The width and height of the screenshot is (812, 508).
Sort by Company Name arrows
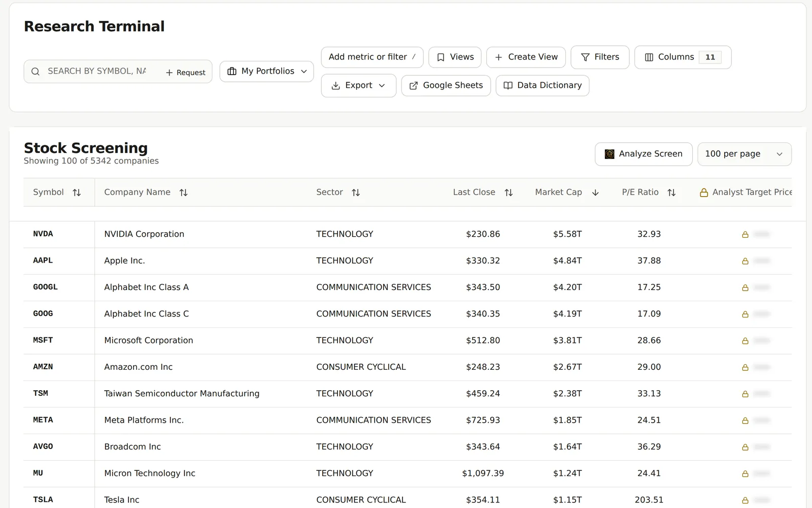click(x=184, y=193)
